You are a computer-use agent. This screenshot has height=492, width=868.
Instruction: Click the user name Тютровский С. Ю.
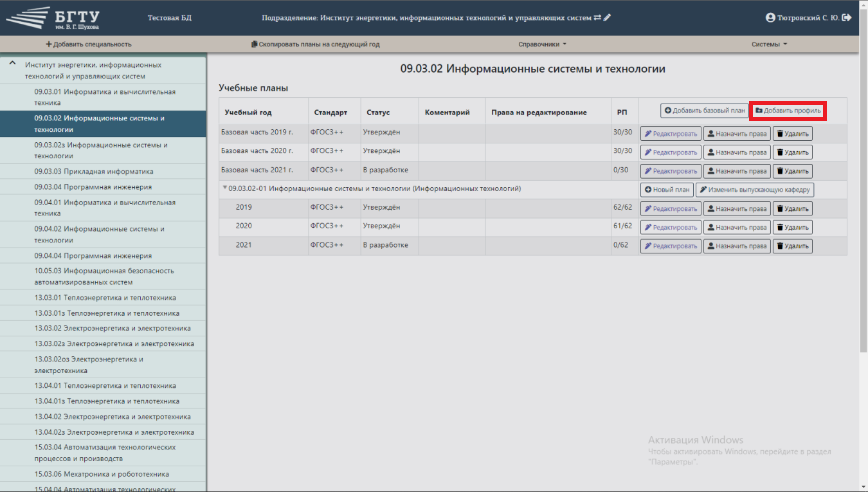pos(808,18)
